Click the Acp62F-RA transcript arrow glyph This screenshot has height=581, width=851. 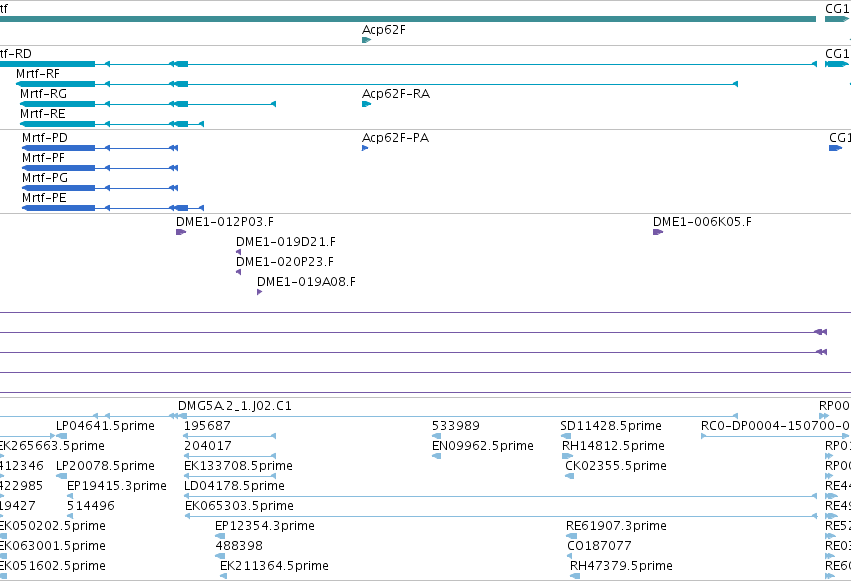click(x=366, y=104)
